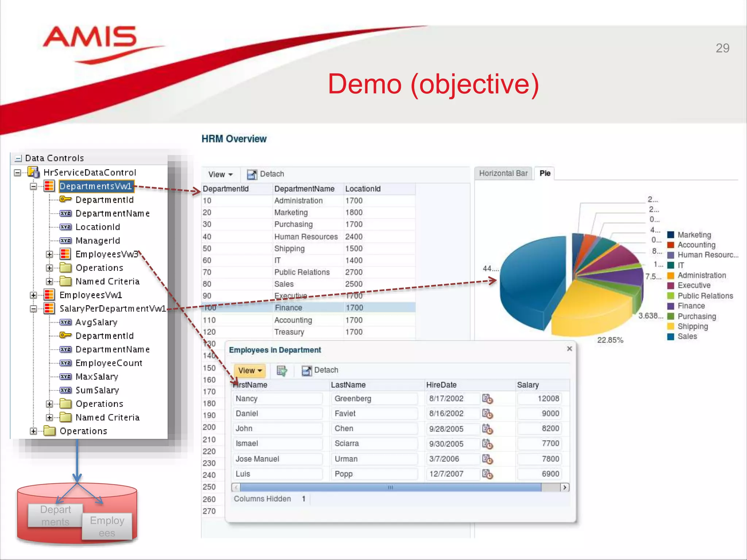Open date picker for Luis Popp's hire date
The height and width of the screenshot is (560, 747).
[487, 474]
